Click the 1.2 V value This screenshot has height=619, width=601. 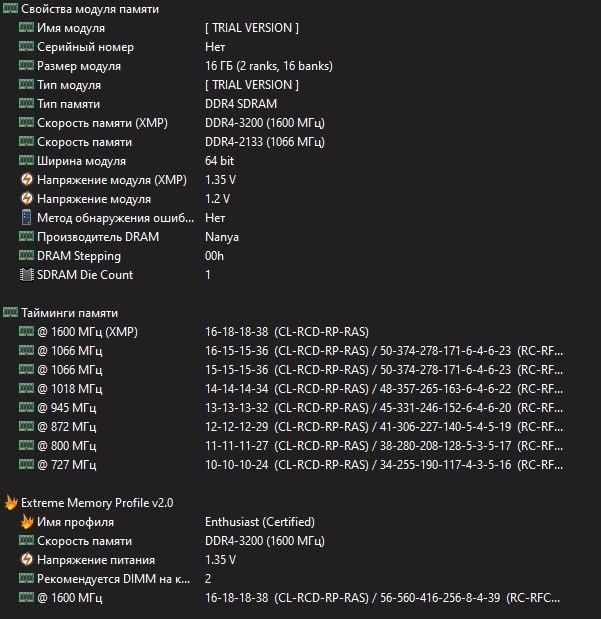[217, 199]
